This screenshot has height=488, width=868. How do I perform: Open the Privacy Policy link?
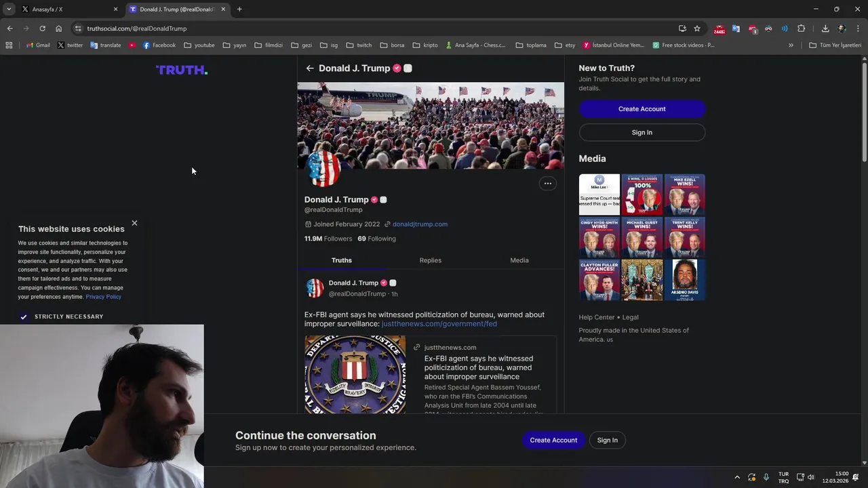coord(104,297)
